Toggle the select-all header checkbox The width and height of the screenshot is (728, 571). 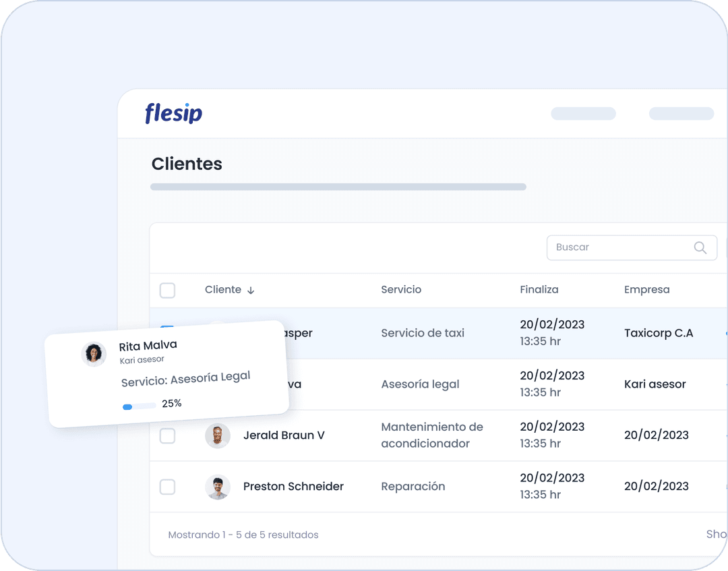167,290
